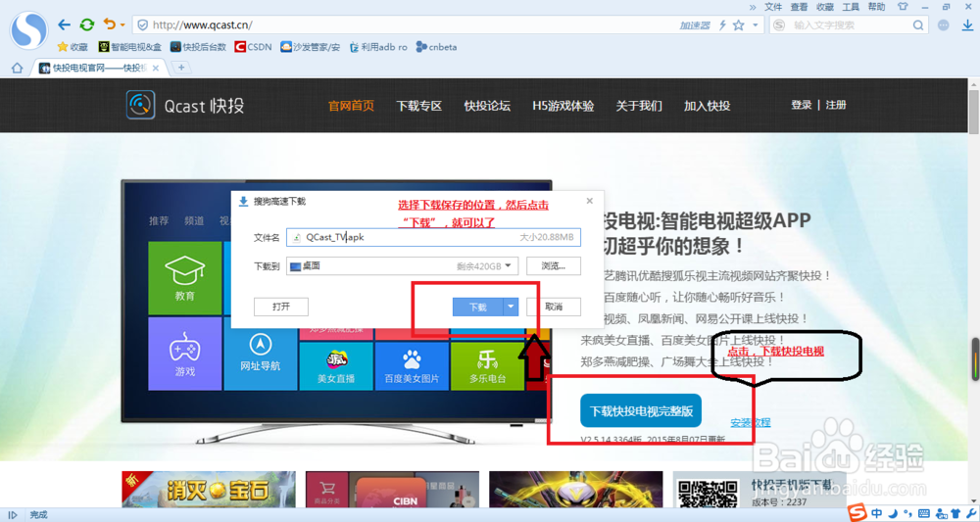Click the round more-options bubble icon

943,25
